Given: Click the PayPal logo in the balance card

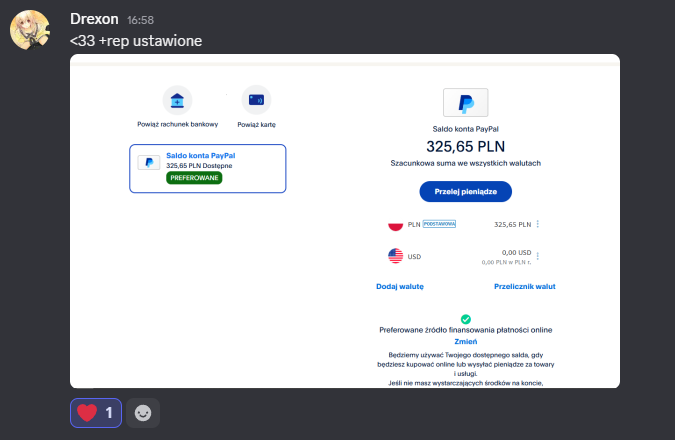Looking at the screenshot, I should pos(149,162).
